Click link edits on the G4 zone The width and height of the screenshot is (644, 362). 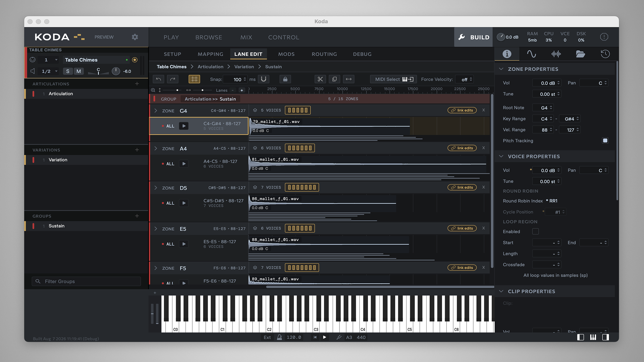point(462,110)
